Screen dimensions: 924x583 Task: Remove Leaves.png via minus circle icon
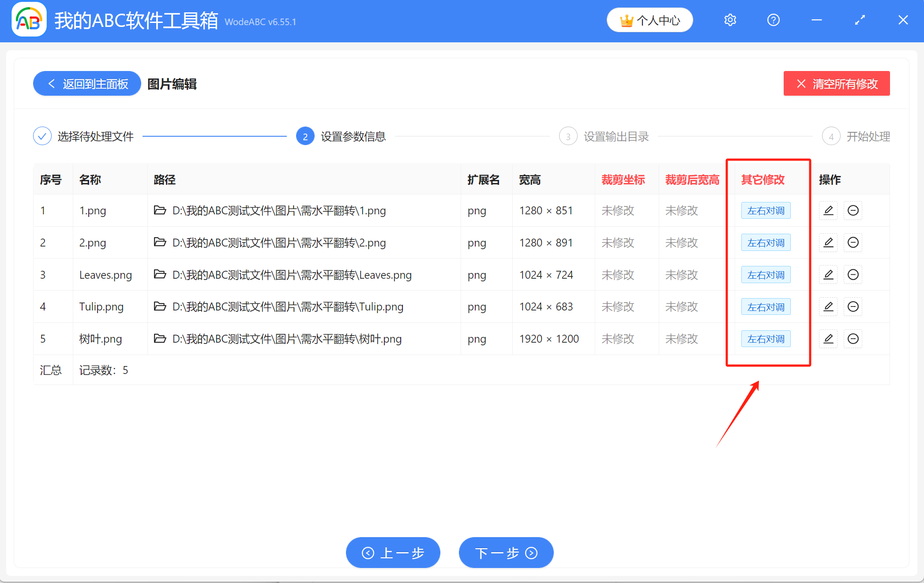tap(853, 275)
